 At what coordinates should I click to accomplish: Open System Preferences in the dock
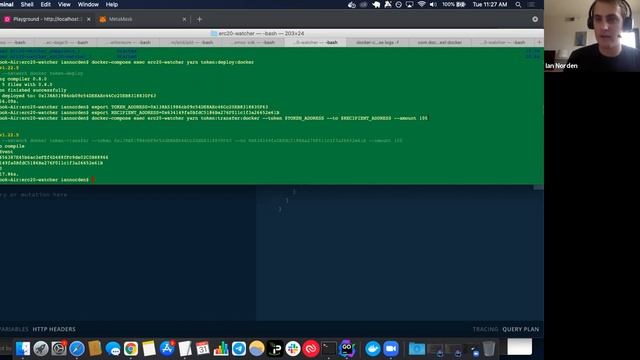[59, 349]
